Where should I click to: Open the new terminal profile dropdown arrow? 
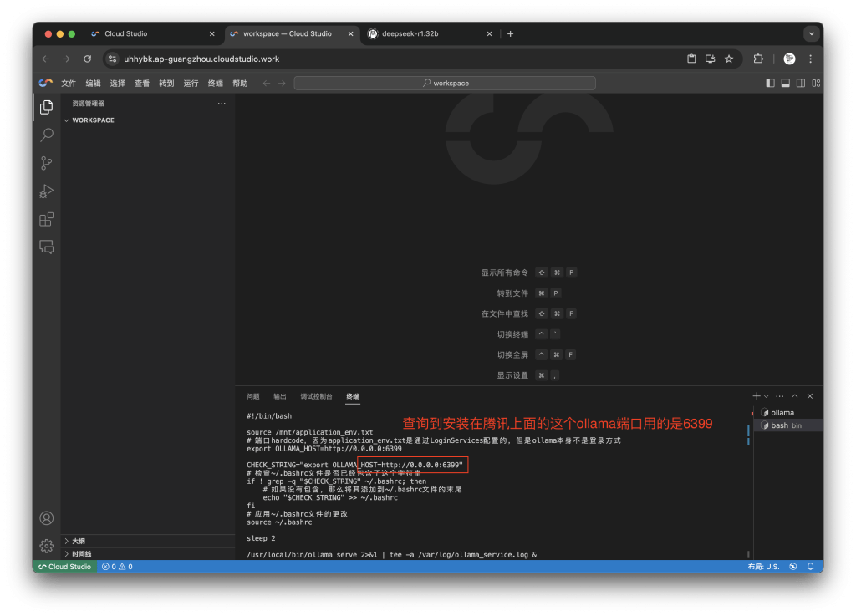coord(766,397)
